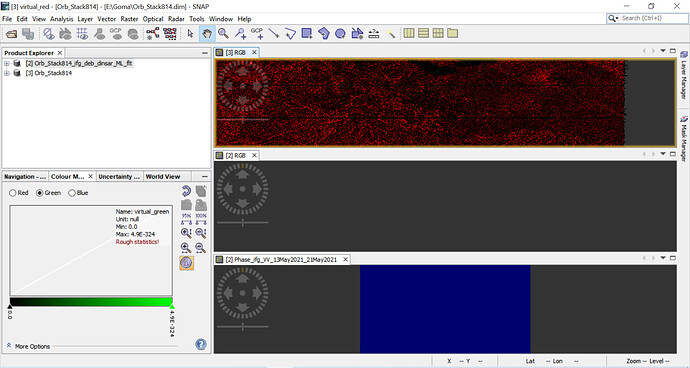Viewport: 690px width, 368px height.
Task: Open the Raster menu
Action: [129, 19]
